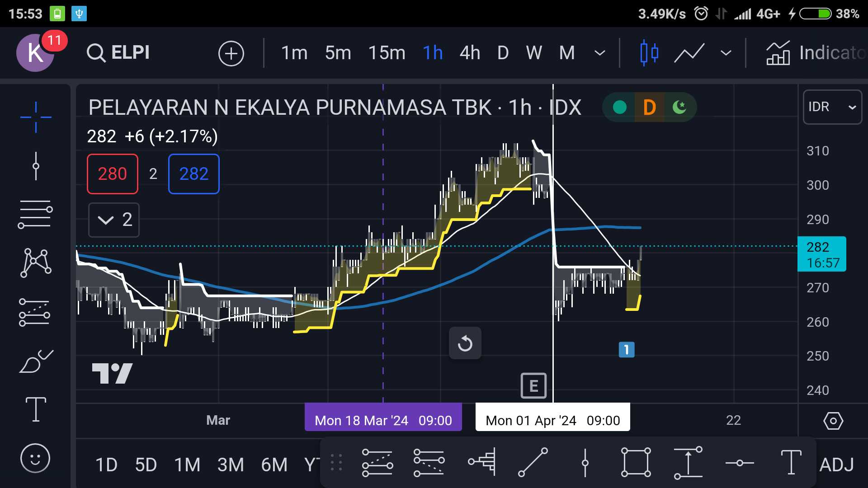Click the E earnings marker on chart
Image resolution: width=868 pixels, height=488 pixels.
click(533, 385)
